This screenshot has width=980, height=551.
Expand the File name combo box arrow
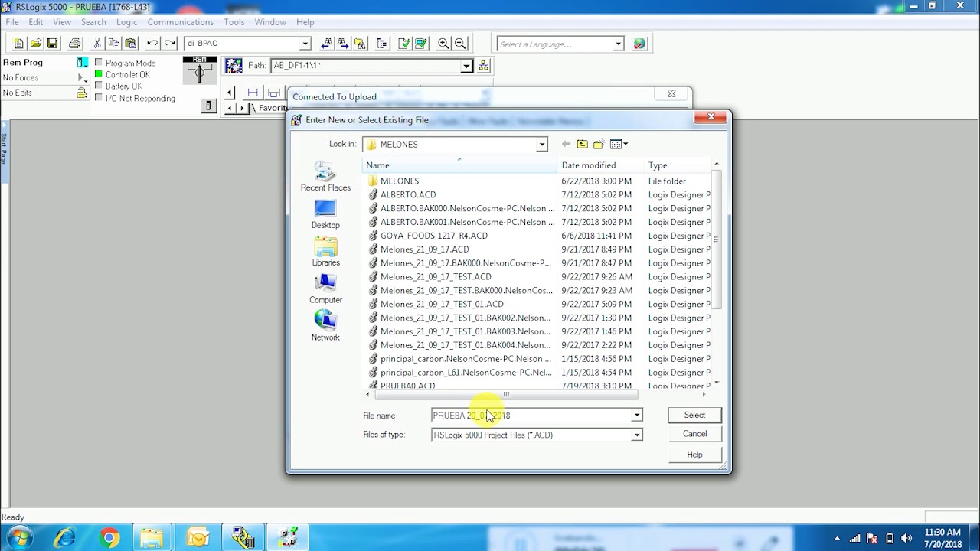636,416
